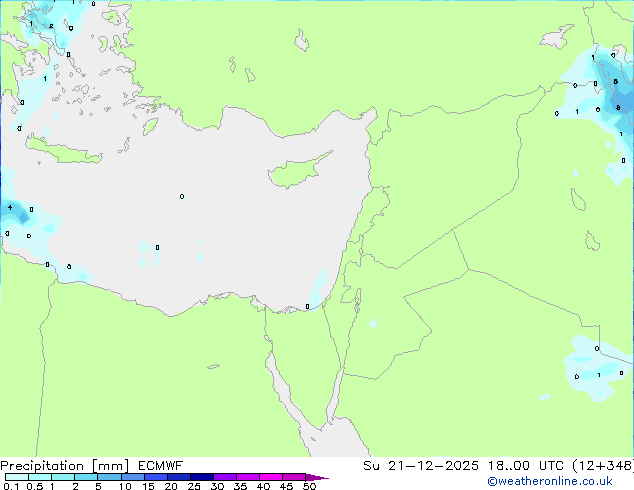Image resolution: width=634 pixels, height=490 pixels.
Task: Click legend label '45'
Action: click(x=286, y=486)
